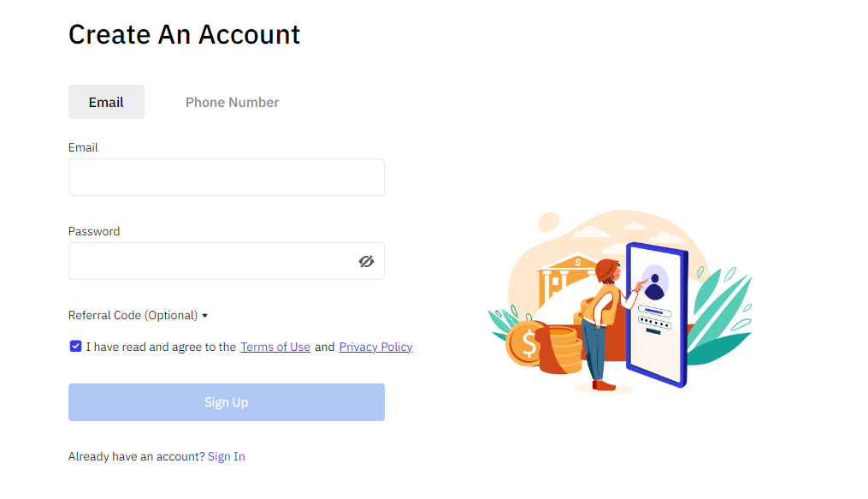868x499 pixels.
Task: Switch to the Phone Number tab
Action: click(x=232, y=103)
